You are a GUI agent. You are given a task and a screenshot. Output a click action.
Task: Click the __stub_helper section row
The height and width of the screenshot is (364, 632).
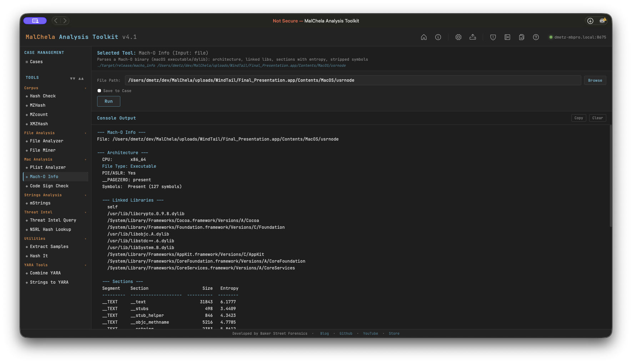point(169,315)
